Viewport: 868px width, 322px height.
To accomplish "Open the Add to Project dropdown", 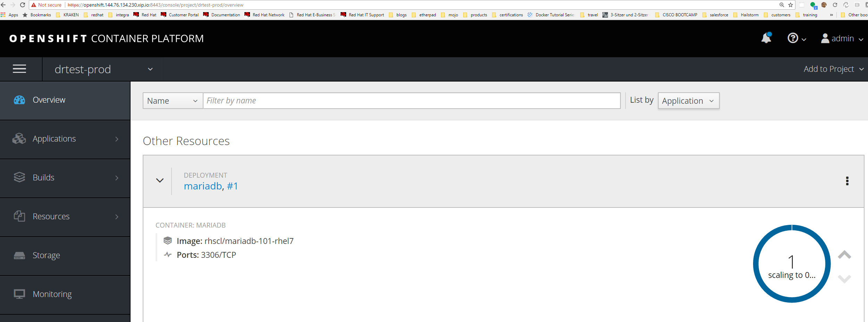I will coord(834,69).
